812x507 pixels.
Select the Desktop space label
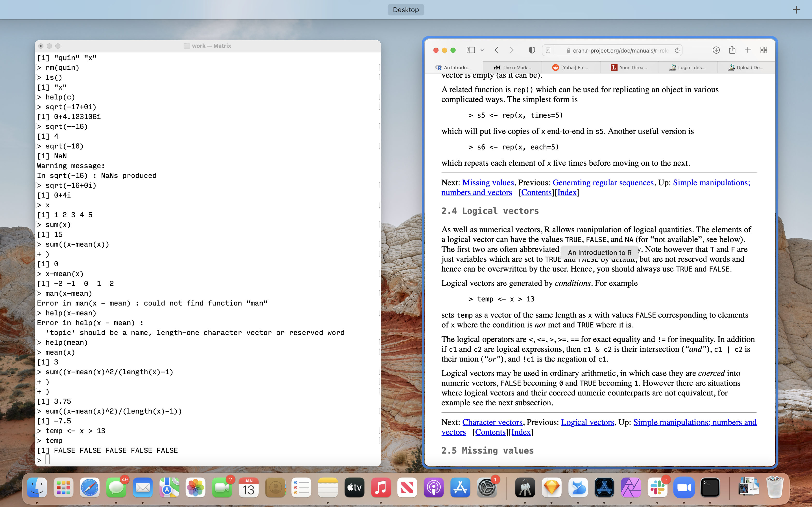tap(406, 10)
